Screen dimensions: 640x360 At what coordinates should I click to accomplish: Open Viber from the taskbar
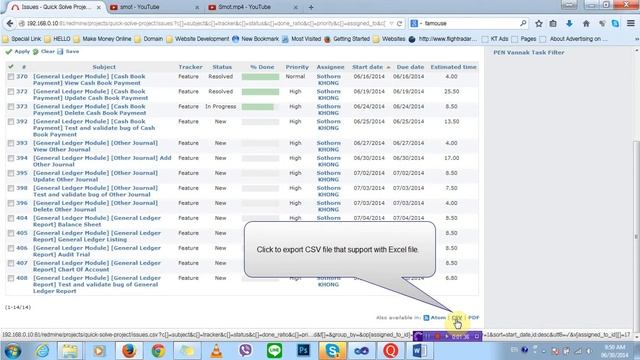coord(245,351)
